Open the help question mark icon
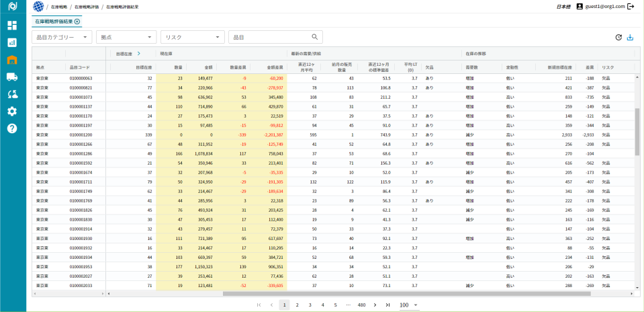This screenshot has height=312, width=644. [x=12, y=128]
